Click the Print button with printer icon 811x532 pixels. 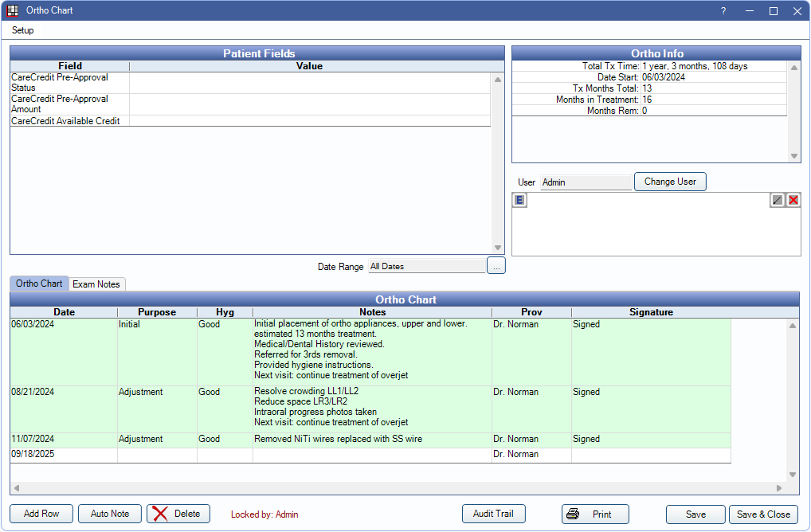point(594,514)
